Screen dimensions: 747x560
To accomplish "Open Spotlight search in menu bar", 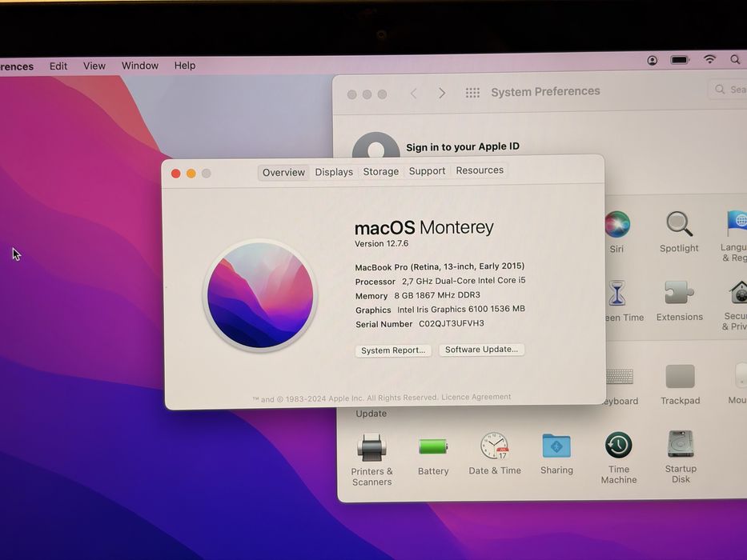I will pos(735,59).
